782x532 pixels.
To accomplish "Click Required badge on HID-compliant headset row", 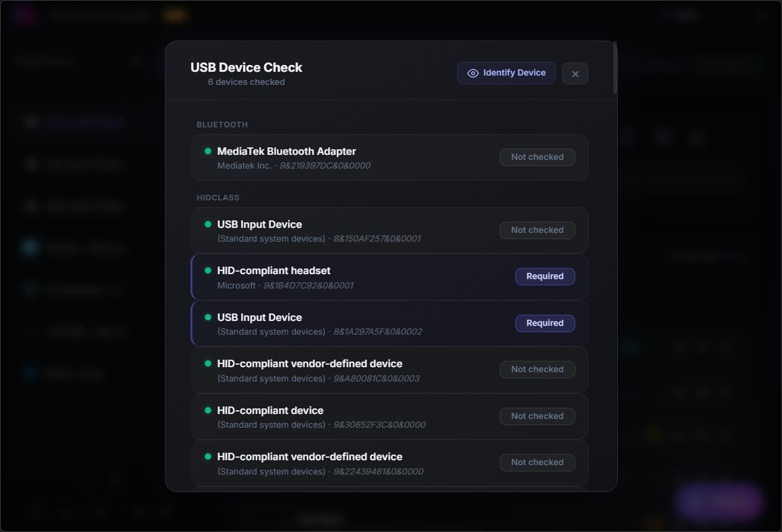I will (545, 277).
